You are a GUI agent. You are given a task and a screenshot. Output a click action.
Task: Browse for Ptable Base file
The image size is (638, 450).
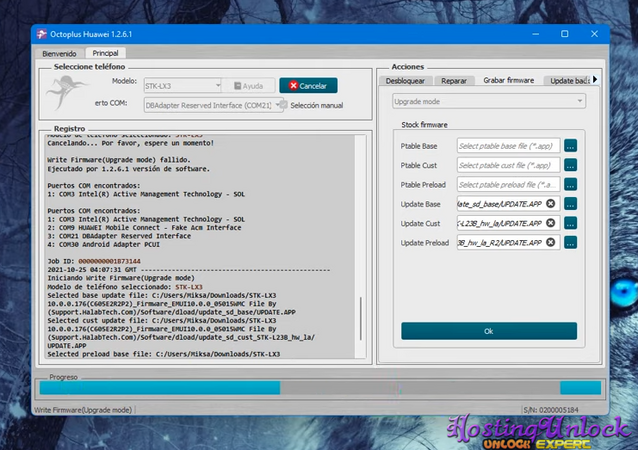point(570,146)
